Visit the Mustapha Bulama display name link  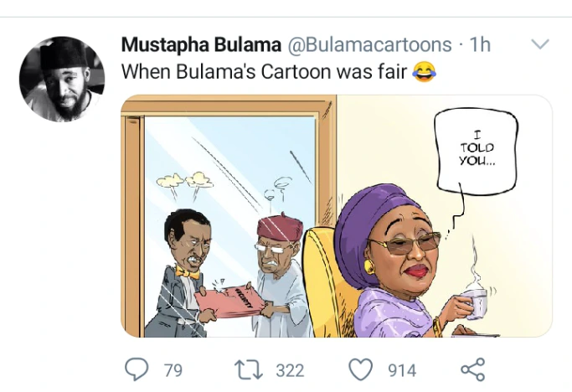pos(201,44)
